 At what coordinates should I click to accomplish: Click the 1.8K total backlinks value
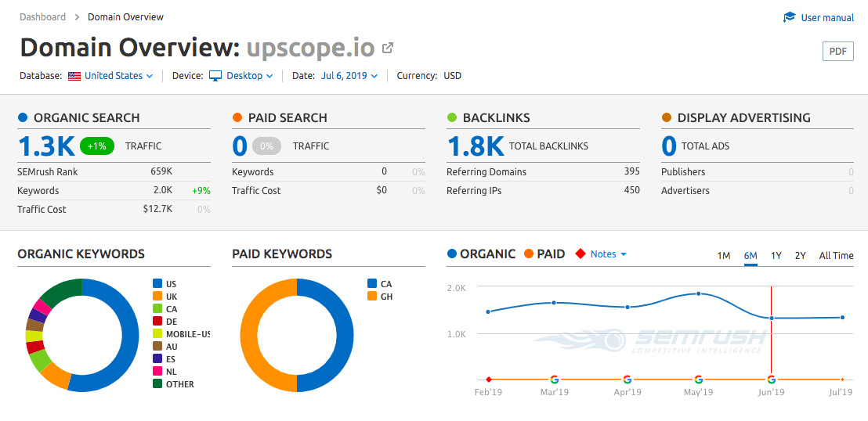pos(476,146)
